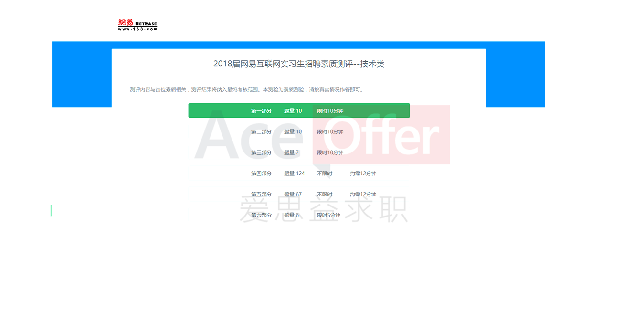
Task: Click the 2018届网易互联网实习生招聘 page title
Action: (298, 64)
